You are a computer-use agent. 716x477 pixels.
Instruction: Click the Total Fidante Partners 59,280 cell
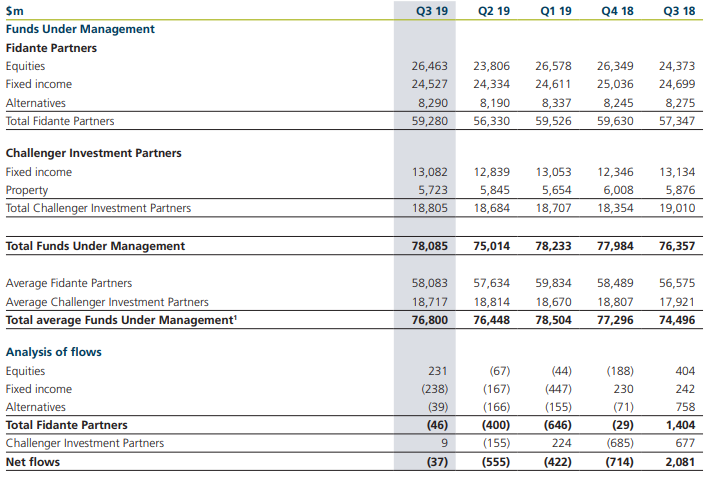tap(429, 121)
